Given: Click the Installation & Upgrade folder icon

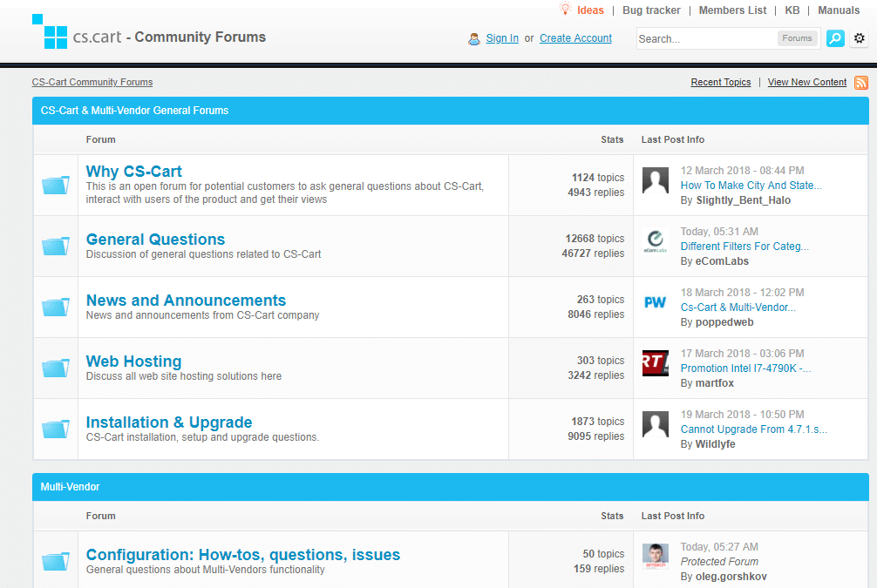Looking at the screenshot, I should pos(56,429).
